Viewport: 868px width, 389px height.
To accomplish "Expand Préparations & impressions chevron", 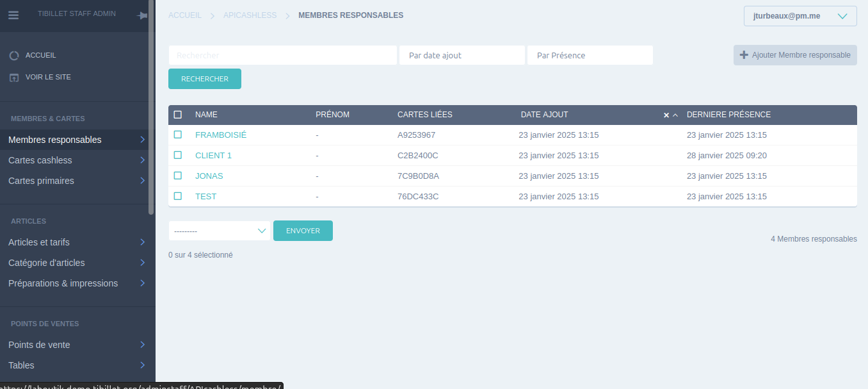I will [x=142, y=283].
